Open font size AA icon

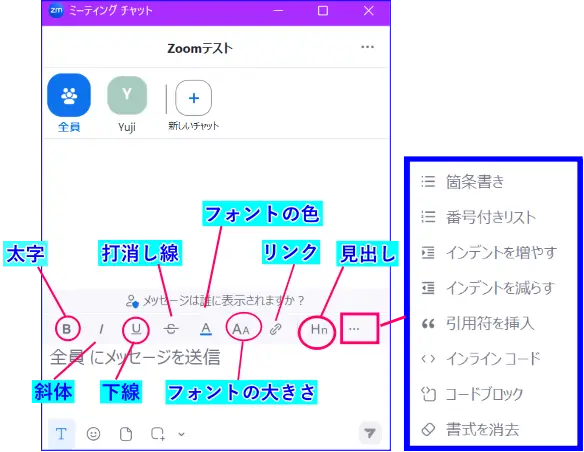[241, 329]
